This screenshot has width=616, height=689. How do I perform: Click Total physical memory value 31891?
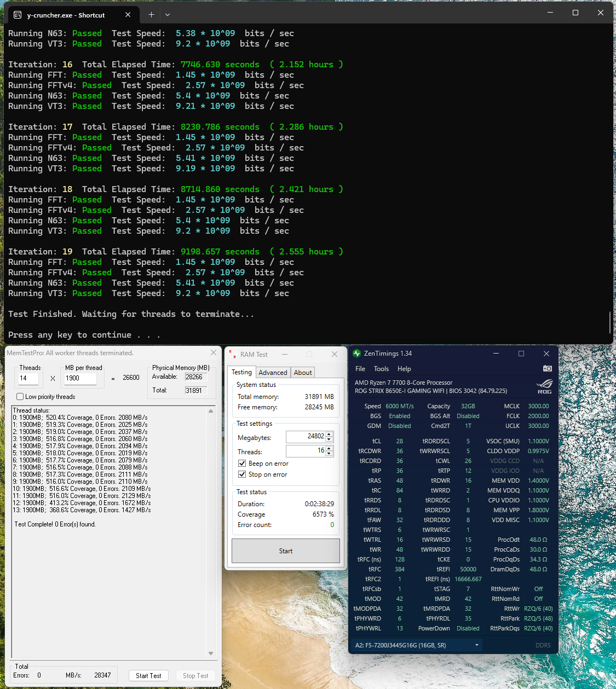point(195,391)
